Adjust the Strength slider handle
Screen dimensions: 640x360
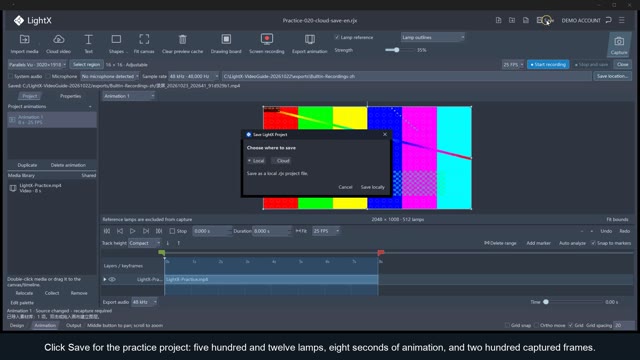click(x=396, y=50)
